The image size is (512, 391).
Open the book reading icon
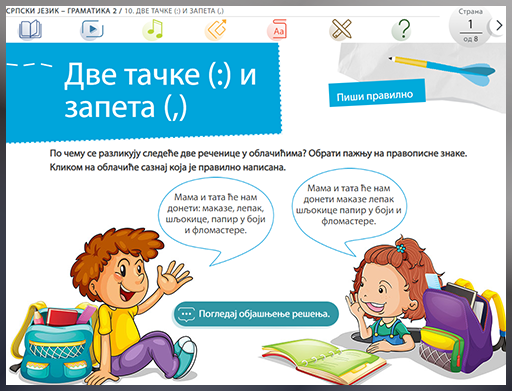click(x=30, y=29)
